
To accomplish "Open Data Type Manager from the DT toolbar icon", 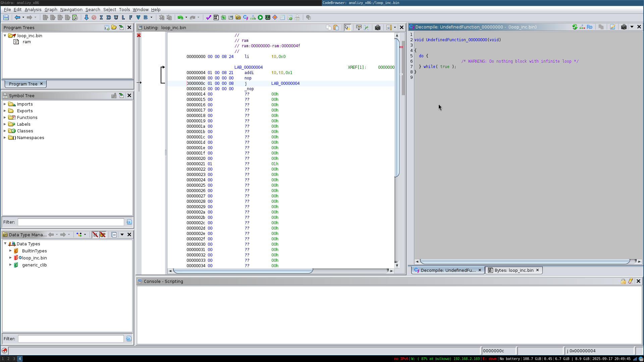I will pos(238,17).
